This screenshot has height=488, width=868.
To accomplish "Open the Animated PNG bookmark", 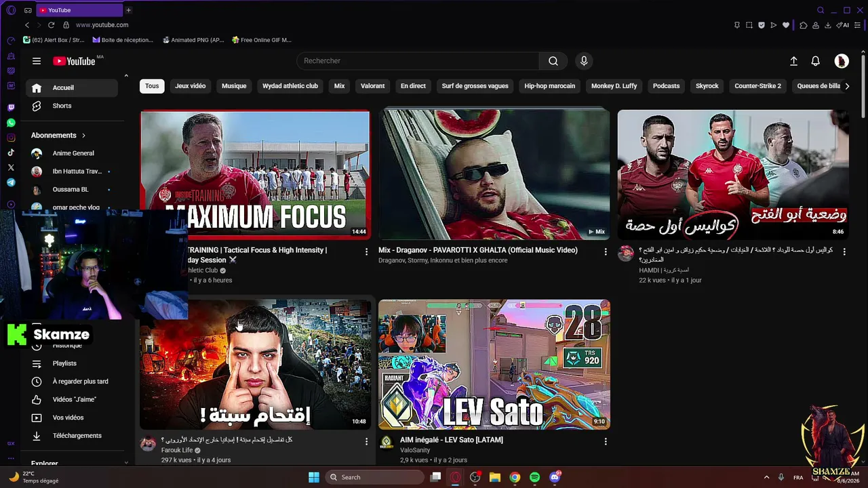I will click(x=193, y=40).
